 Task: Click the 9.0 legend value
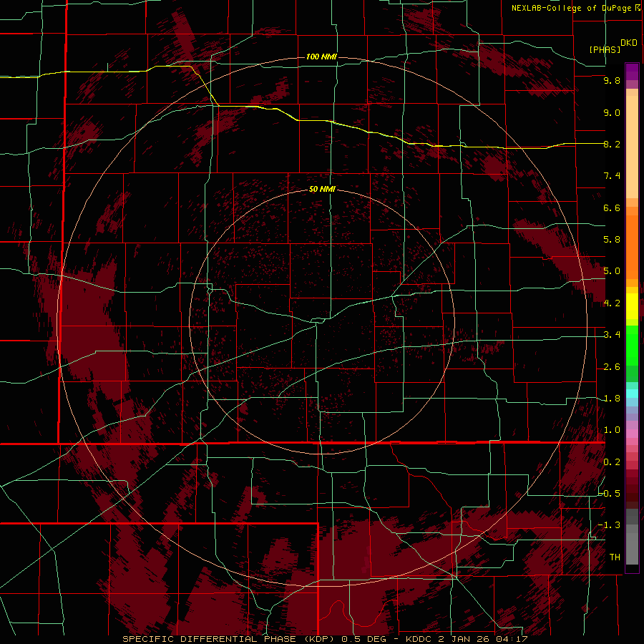(x=612, y=112)
